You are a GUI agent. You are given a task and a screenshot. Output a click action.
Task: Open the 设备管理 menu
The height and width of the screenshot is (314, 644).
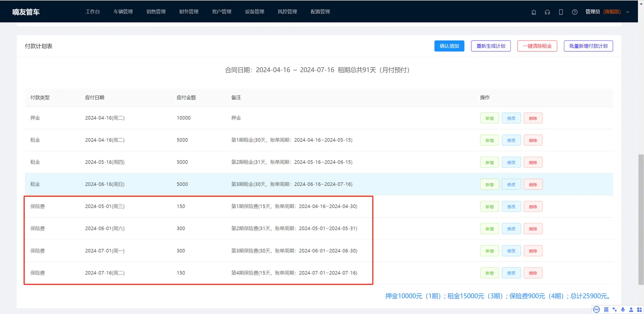point(255,12)
